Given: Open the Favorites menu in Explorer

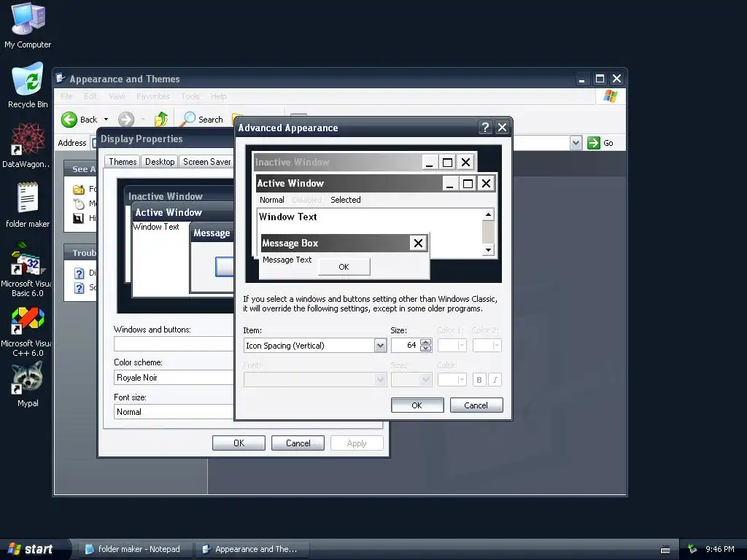Looking at the screenshot, I should click(x=153, y=96).
